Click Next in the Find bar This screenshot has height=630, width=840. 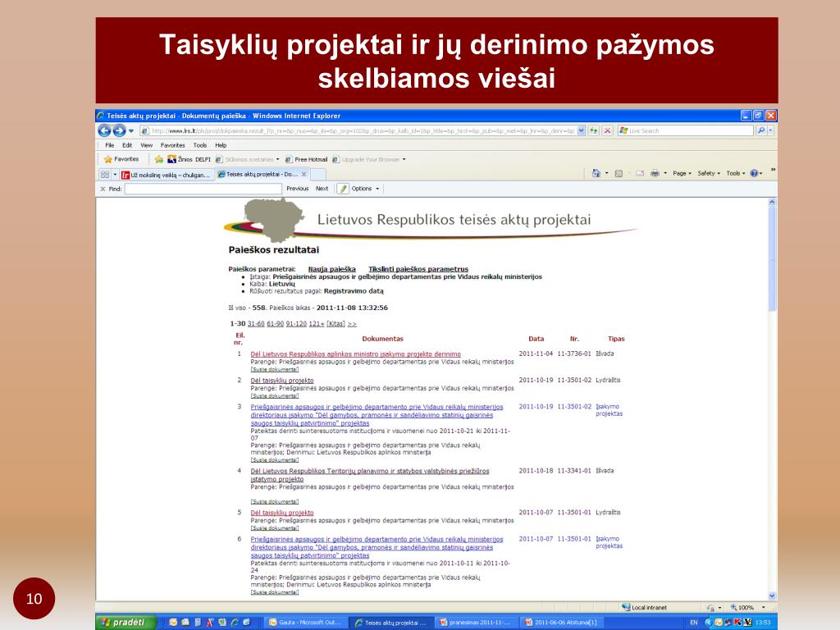click(322, 189)
